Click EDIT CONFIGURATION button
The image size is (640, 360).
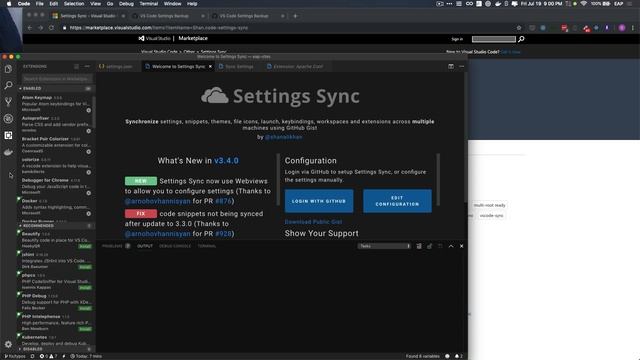(397, 201)
